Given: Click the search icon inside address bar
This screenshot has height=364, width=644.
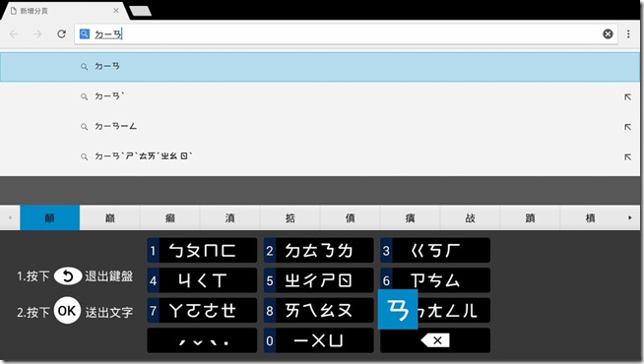Looking at the screenshot, I should 85,33.
